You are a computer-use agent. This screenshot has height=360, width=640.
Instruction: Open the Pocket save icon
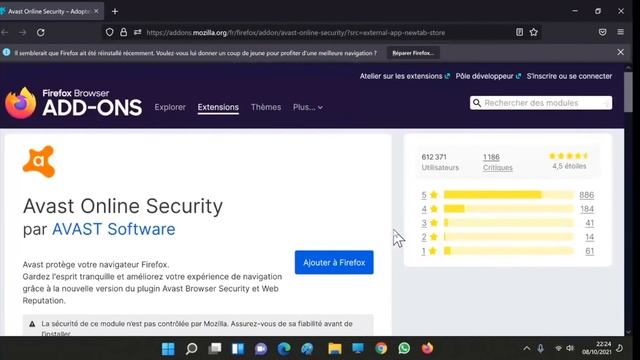pos(602,32)
